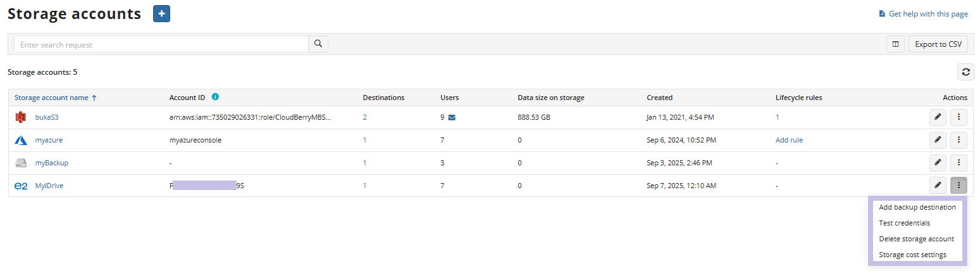Click the Account ID info icon
Viewport: 980px width, 273px height.
(x=215, y=97)
